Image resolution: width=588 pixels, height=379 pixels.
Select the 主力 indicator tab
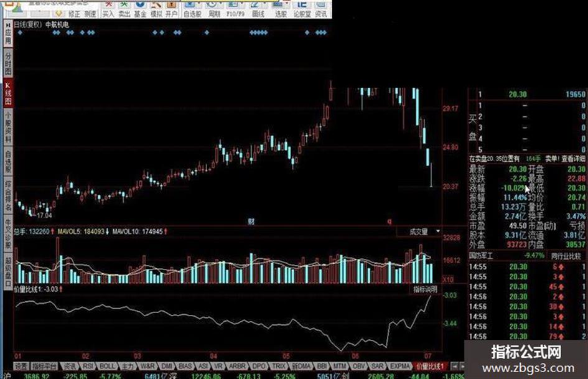[x=128, y=366]
